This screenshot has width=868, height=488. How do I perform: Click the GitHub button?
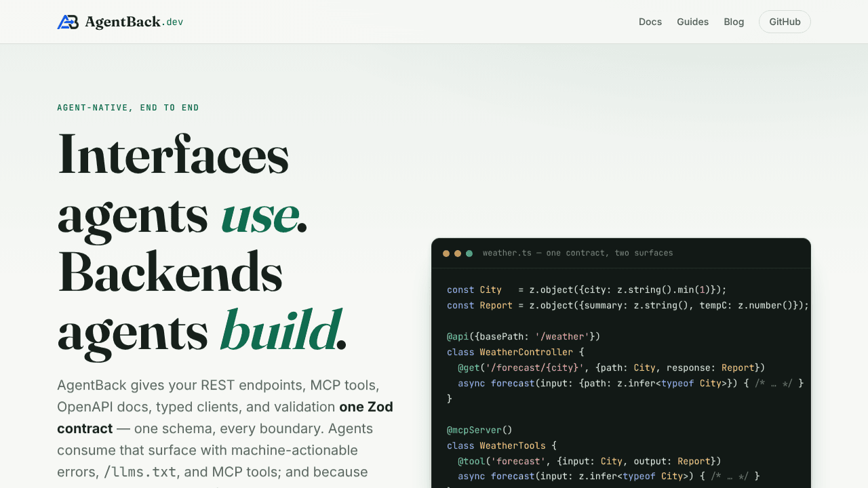click(x=785, y=22)
